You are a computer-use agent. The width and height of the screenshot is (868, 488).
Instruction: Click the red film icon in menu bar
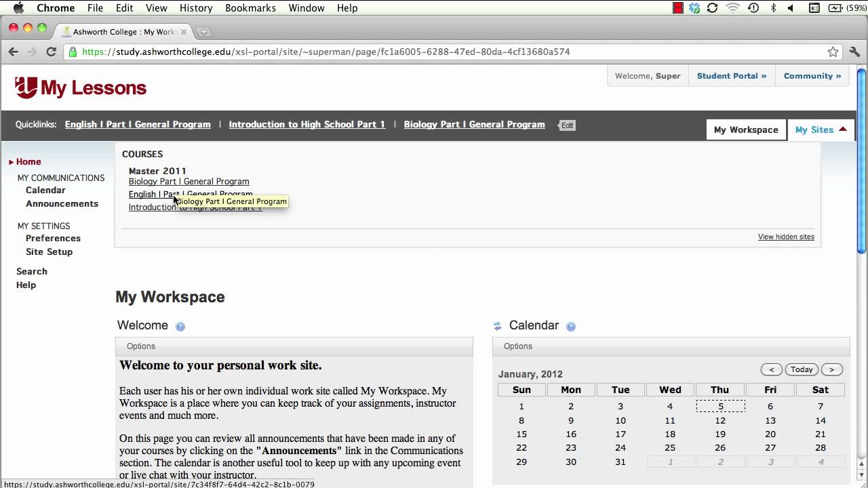pos(678,8)
